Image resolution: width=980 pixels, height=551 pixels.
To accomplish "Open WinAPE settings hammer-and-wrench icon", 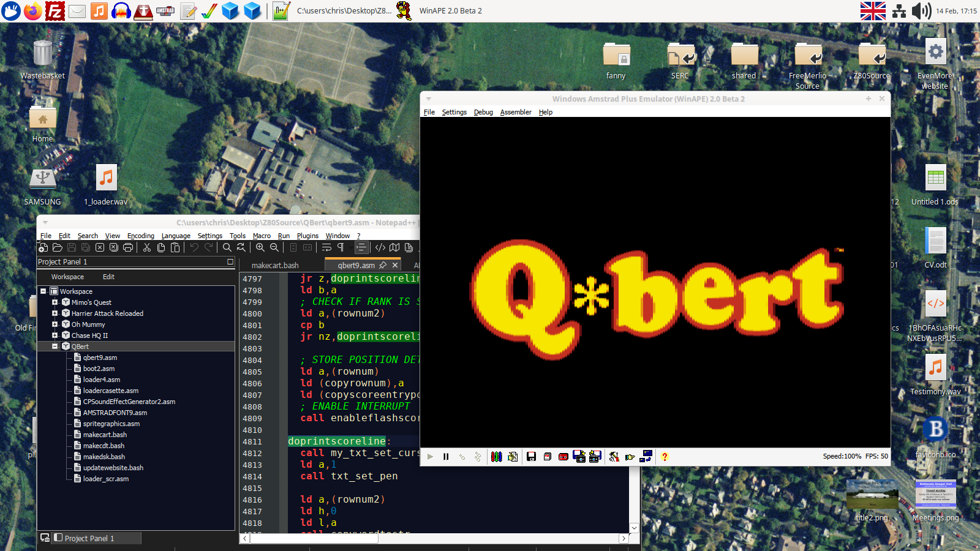I will tap(614, 457).
